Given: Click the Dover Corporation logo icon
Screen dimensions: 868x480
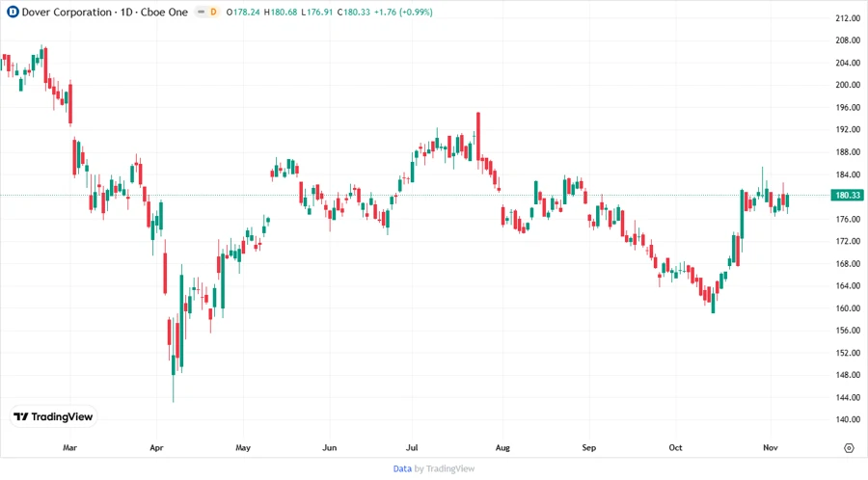Looking at the screenshot, I should (13, 12).
